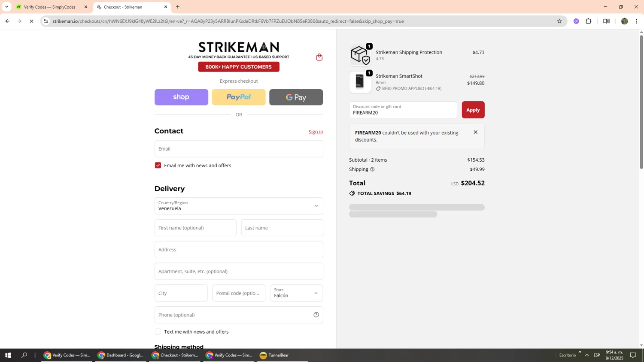The image size is (644, 362).
Task: Check Text me with news and offers
Action: point(158,332)
